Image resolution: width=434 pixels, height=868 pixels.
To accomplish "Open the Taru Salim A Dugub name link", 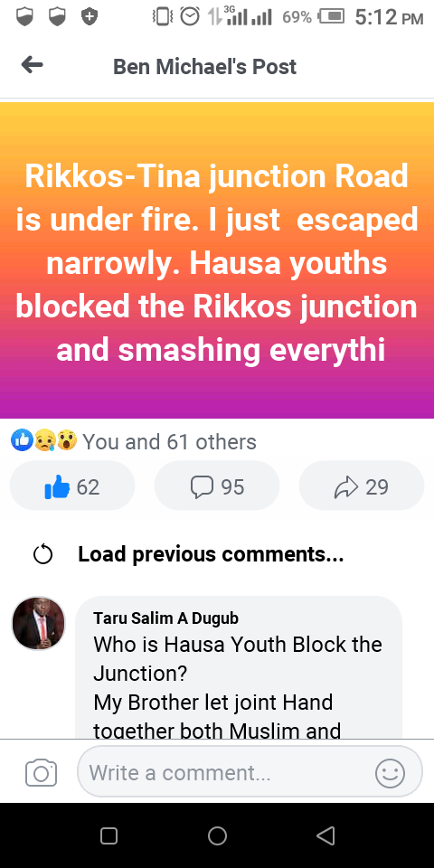I will pyautogui.click(x=166, y=618).
